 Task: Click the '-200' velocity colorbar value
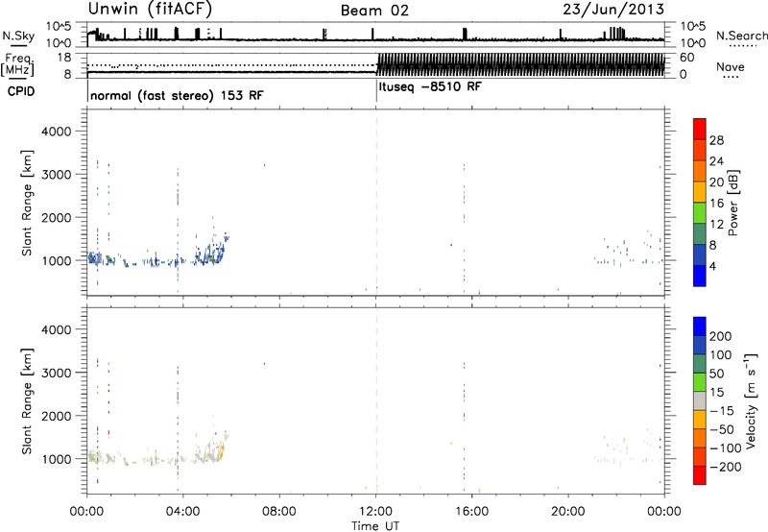click(726, 467)
